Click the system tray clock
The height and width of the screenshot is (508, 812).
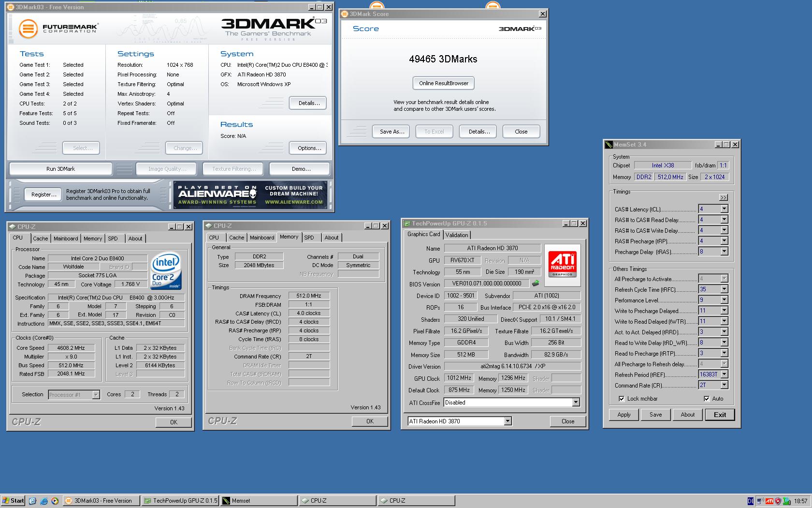pyautogui.click(x=800, y=501)
